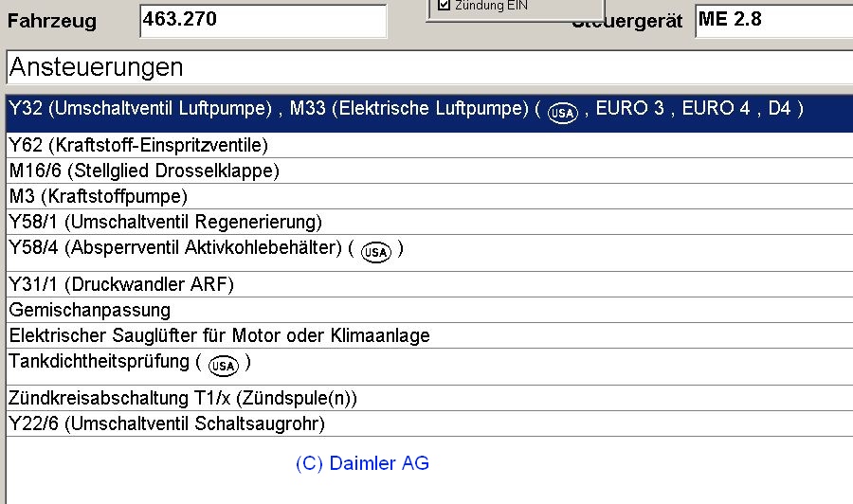This screenshot has height=504, width=853.
Task: Select Y32 Umschaltventil Luftpumpe list entry
Action: point(265,109)
